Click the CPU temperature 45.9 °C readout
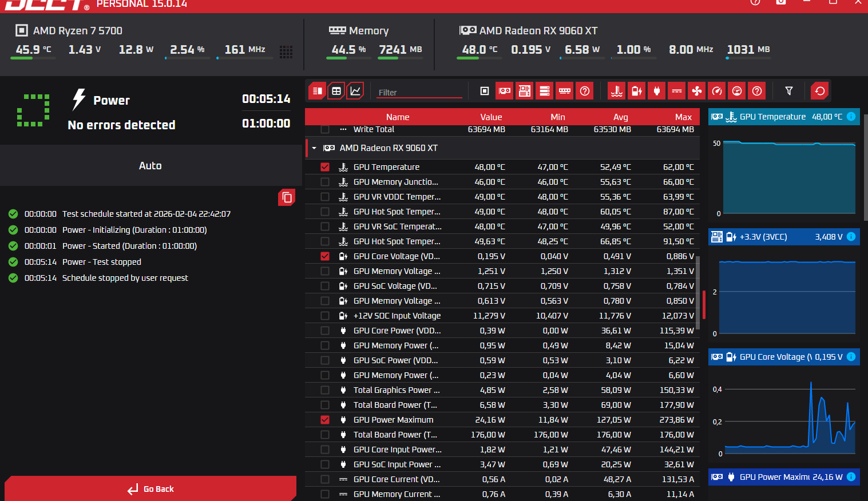868x501 pixels. 33,50
